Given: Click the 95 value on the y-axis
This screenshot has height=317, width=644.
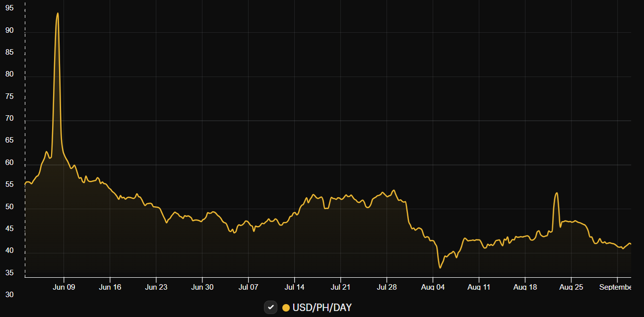Looking at the screenshot, I should tap(9, 8).
